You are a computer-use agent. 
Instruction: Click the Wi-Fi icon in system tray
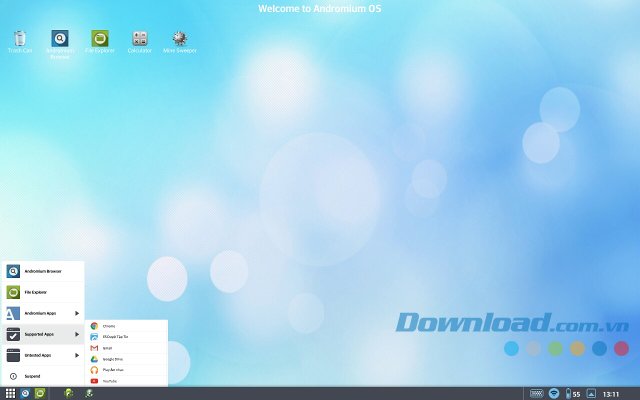pyautogui.click(x=554, y=393)
